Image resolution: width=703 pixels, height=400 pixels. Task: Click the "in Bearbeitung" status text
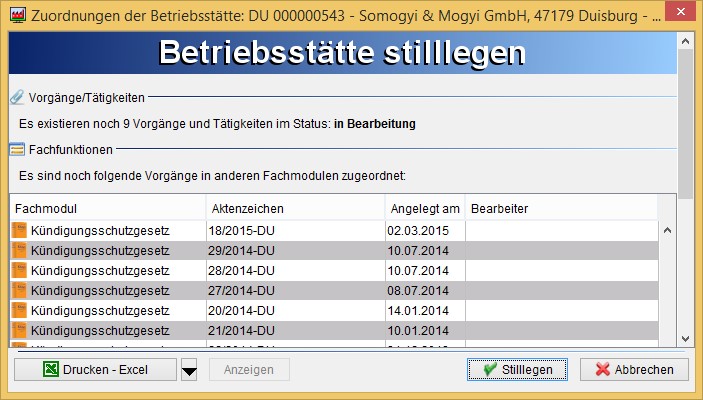click(x=375, y=124)
